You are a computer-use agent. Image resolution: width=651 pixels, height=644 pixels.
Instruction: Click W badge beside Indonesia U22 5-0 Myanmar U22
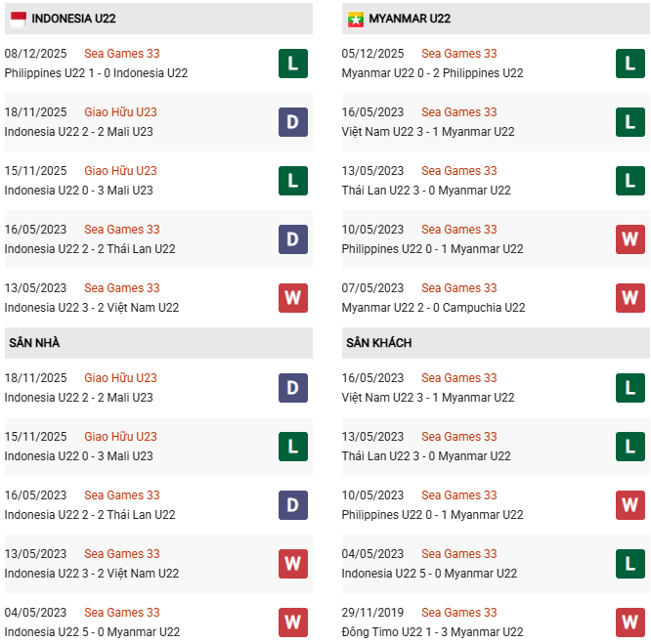pyautogui.click(x=293, y=623)
